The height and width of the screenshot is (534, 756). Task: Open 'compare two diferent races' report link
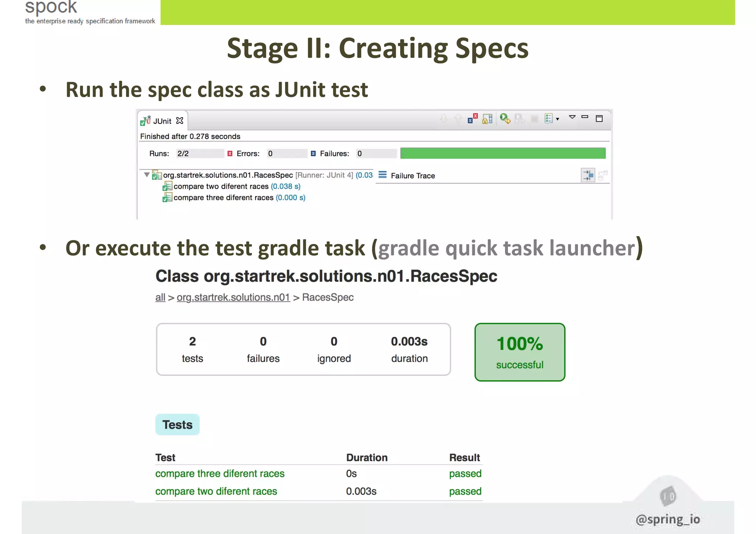(x=216, y=491)
